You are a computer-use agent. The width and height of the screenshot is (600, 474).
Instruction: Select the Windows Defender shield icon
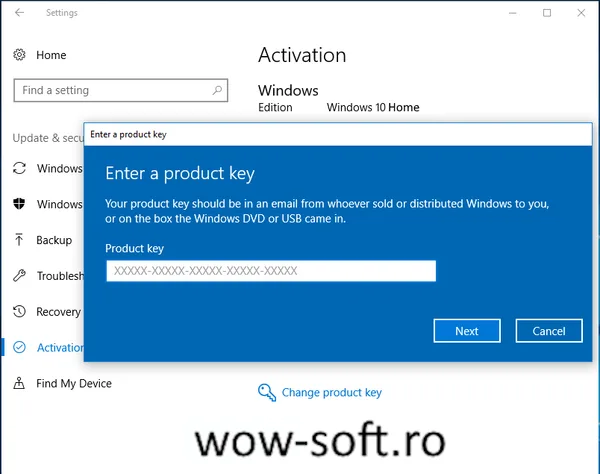(x=19, y=204)
